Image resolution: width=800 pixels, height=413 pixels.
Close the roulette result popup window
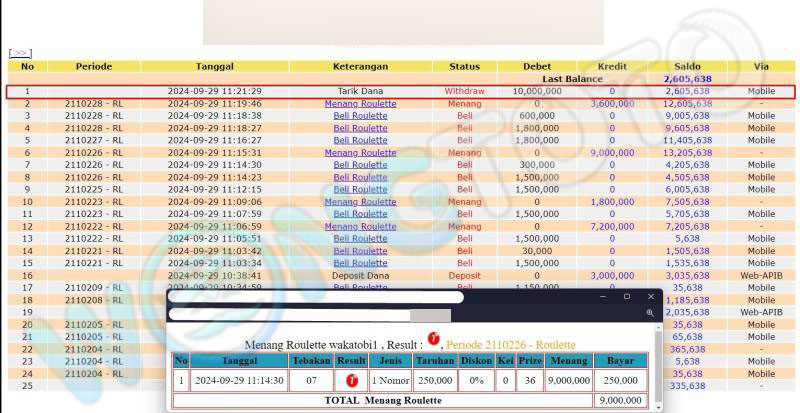[x=651, y=296]
